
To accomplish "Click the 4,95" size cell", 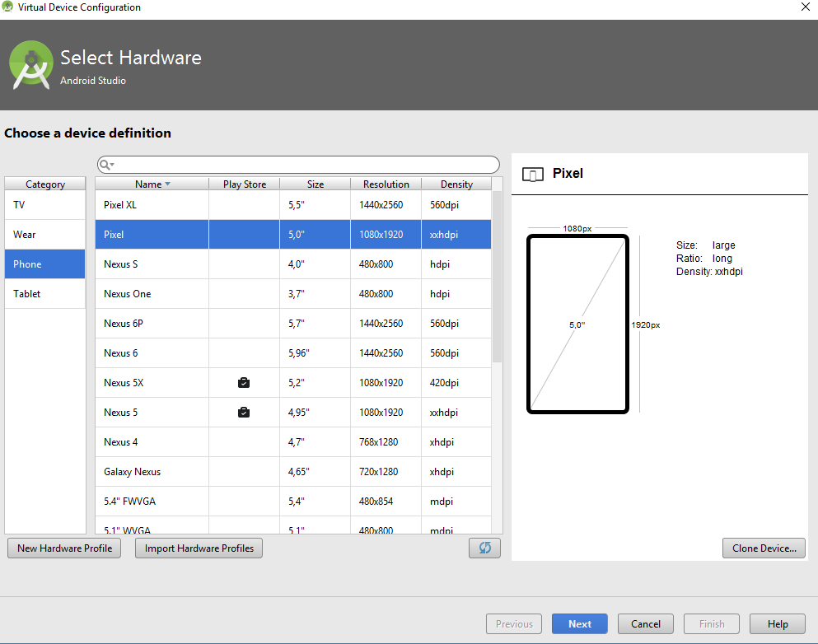I will click(316, 413).
